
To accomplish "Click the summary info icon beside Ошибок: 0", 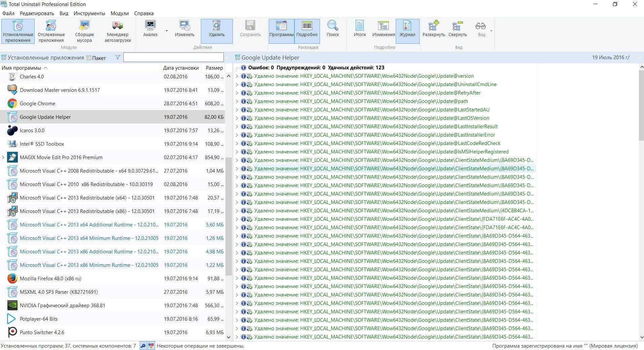I will pos(243,68).
